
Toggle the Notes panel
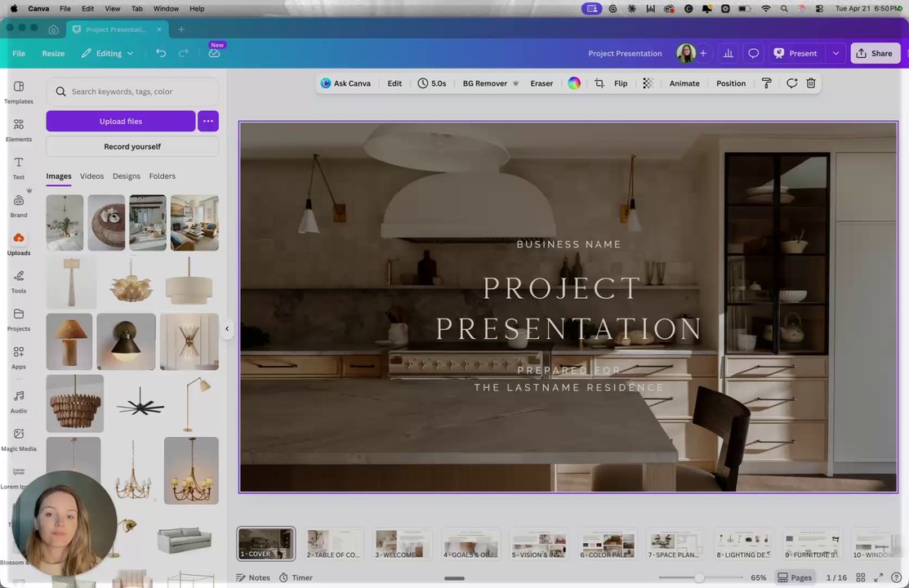click(x=252, y=577)
